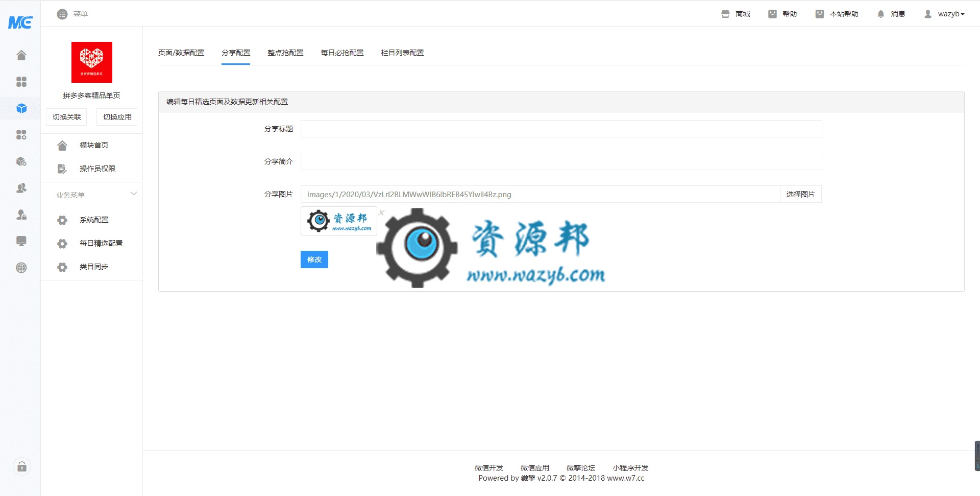This screenshot has height=496, width=980.
Task: Open the 整点抢配置 tab
Action: pos(285,53)
